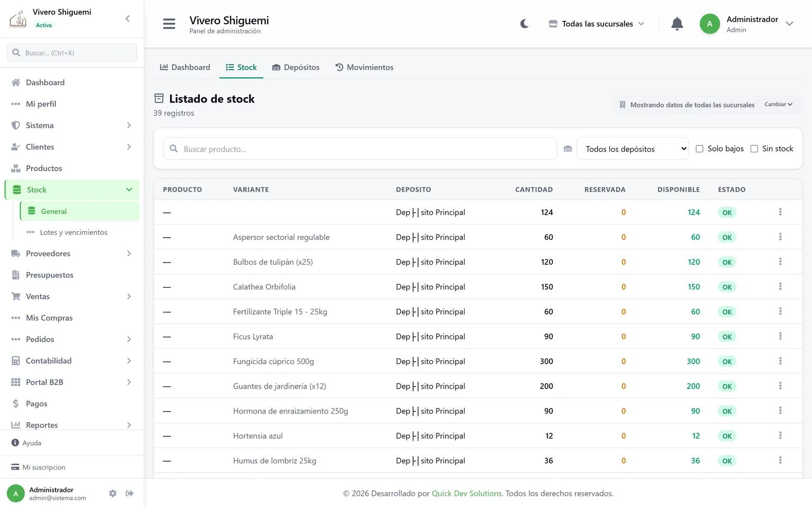Image resolution: width=812 pixels, height=508 pixels.
Task: Click Calathea Orbifolia variant text
Action: [264, 287]
